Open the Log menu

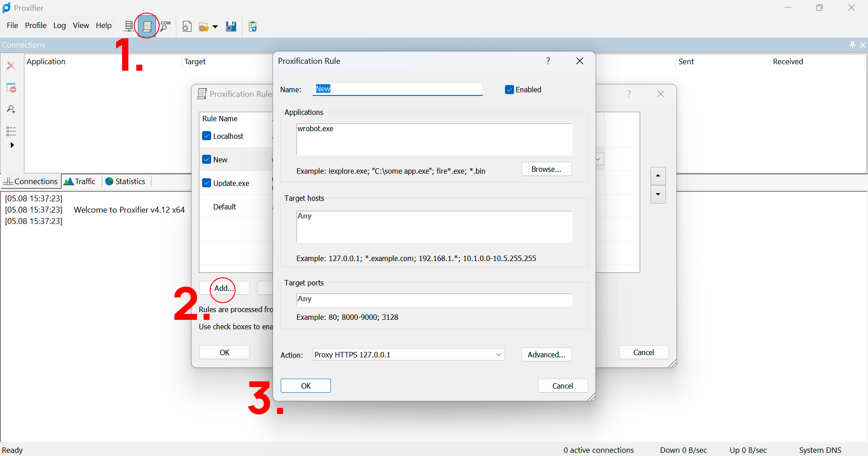click(59, 25)
